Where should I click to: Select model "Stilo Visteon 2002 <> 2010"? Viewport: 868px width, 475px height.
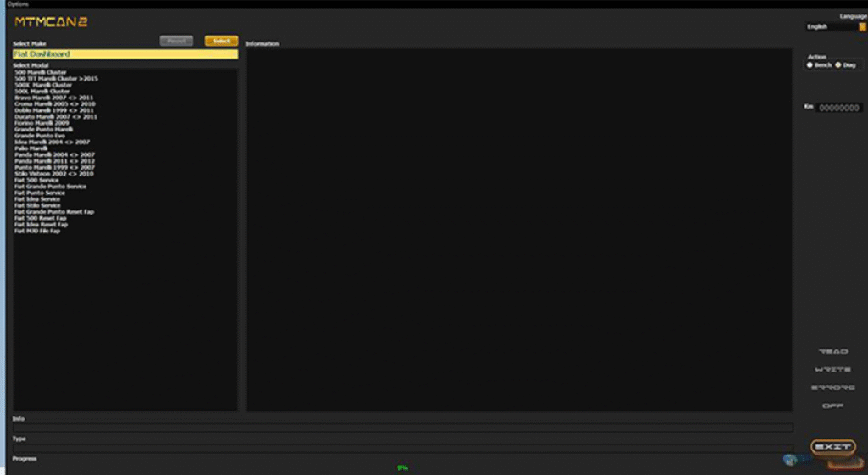[54, 174]
